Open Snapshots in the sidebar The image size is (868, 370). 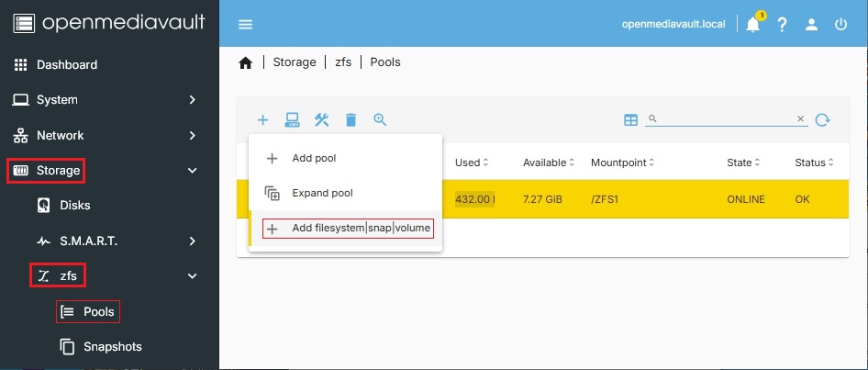112,346
